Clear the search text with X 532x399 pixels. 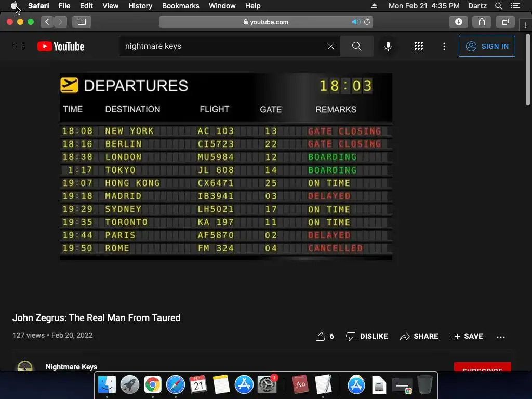point(331,46)
